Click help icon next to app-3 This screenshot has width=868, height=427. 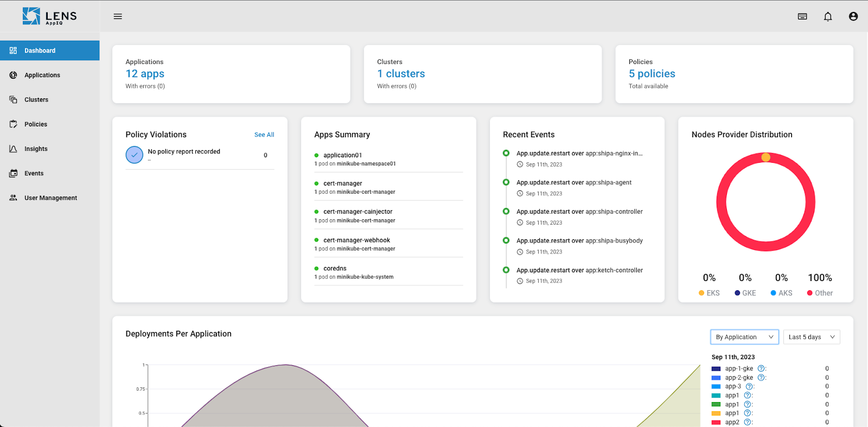point(749,386)
